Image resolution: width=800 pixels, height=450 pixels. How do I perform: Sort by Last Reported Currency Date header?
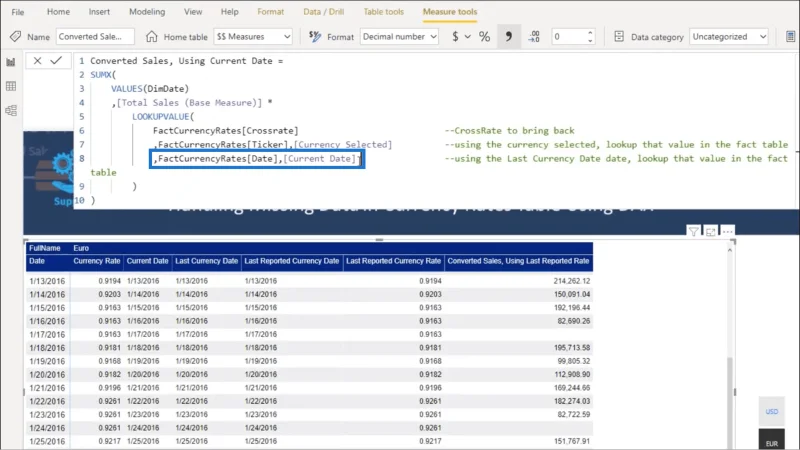(x=292, y=261)
